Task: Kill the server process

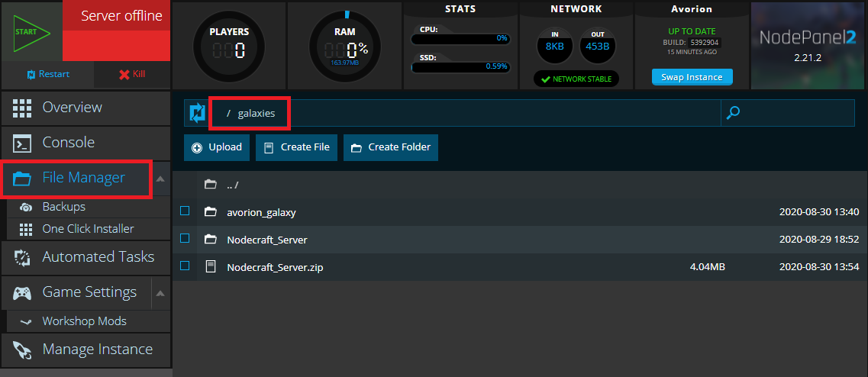Action: (x=132, y=74)
